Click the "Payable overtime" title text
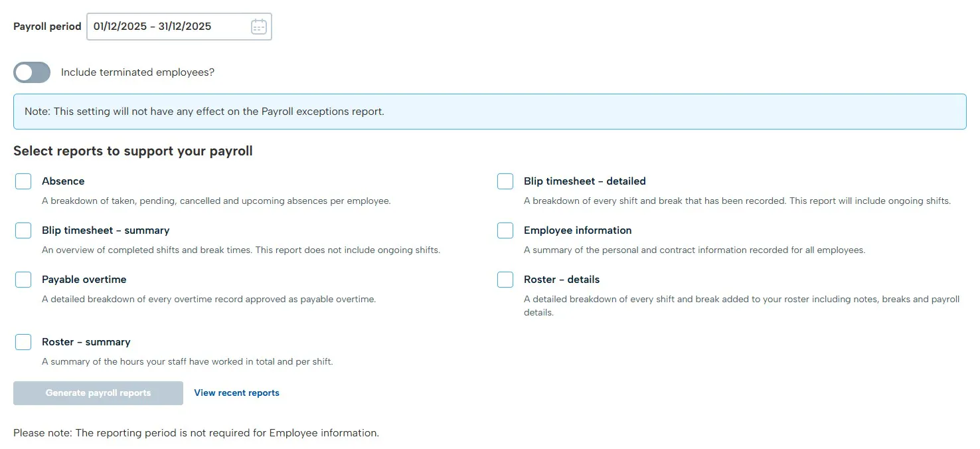The width and height of the screenshot is (980, 449). click(x=84, y=280)
